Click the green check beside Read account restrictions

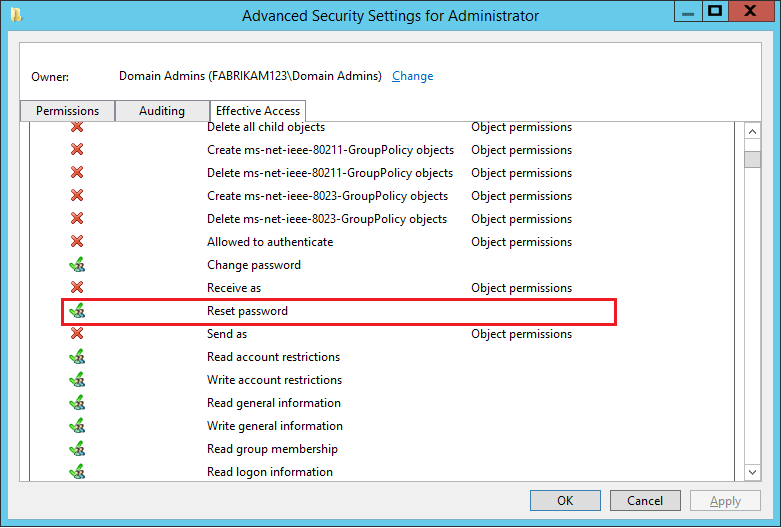77,357
